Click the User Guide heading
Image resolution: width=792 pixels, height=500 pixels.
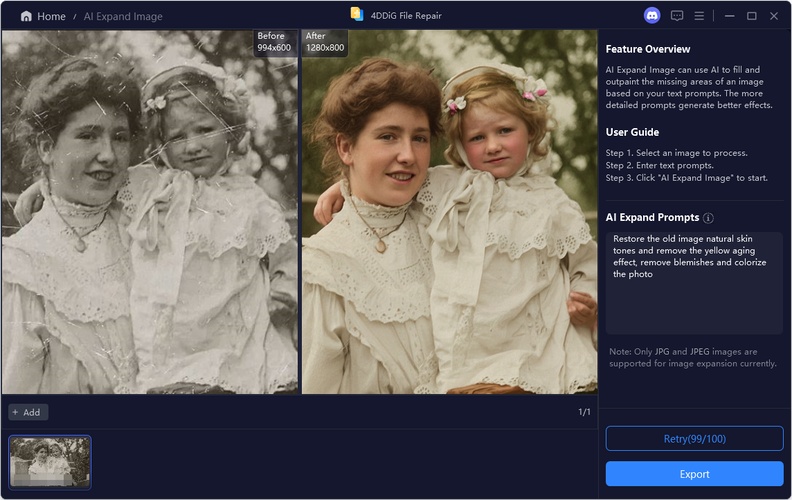click(x=632, y=132)
